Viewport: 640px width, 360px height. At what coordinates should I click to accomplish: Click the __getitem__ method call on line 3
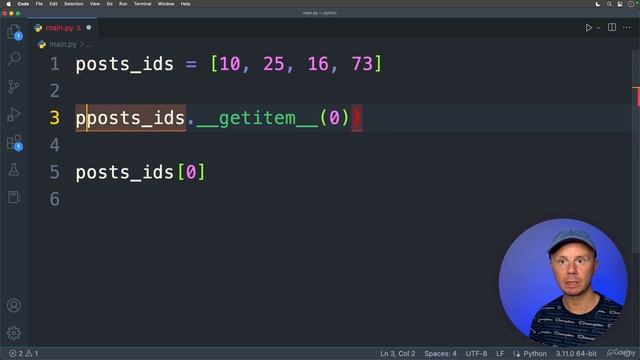(x=257, y=118)
